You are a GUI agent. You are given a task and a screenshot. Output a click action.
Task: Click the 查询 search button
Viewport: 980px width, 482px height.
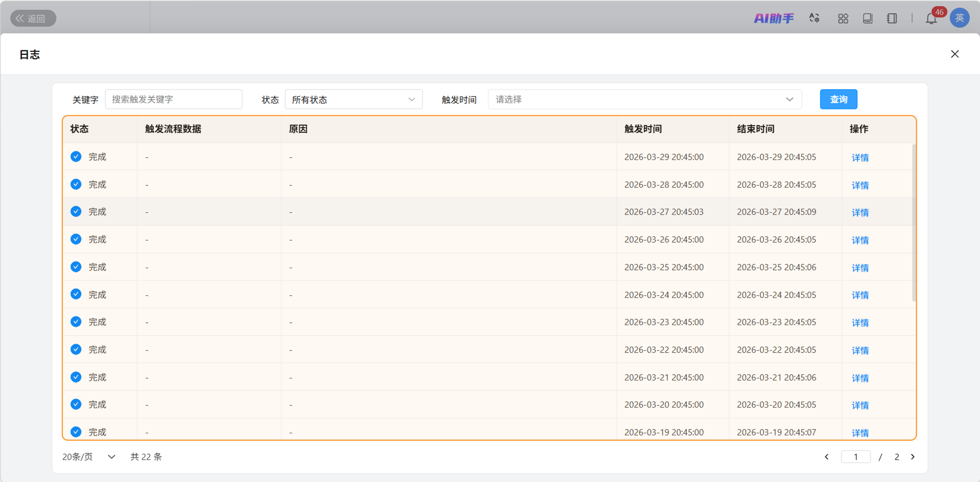[838, 99]
